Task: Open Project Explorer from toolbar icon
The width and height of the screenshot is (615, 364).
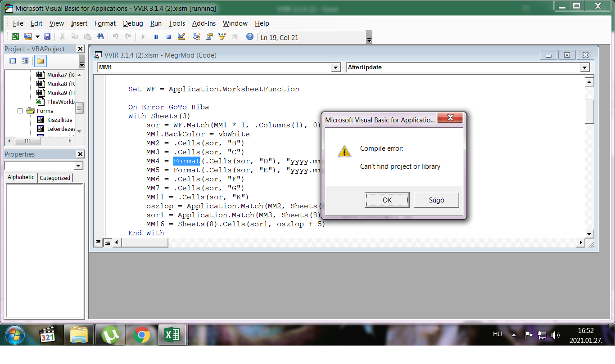Action: (197, 37)
